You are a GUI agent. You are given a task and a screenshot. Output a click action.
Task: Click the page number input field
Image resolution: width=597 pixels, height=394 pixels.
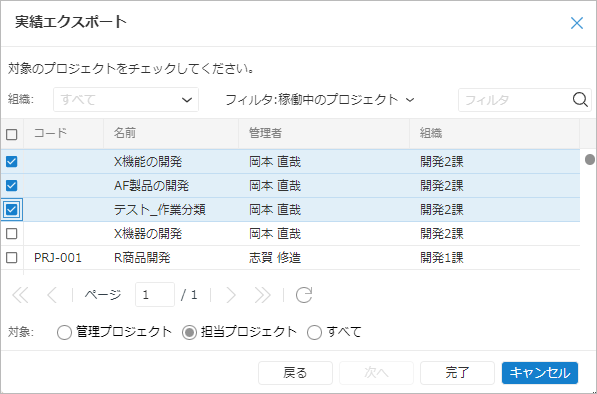[155, 295]
